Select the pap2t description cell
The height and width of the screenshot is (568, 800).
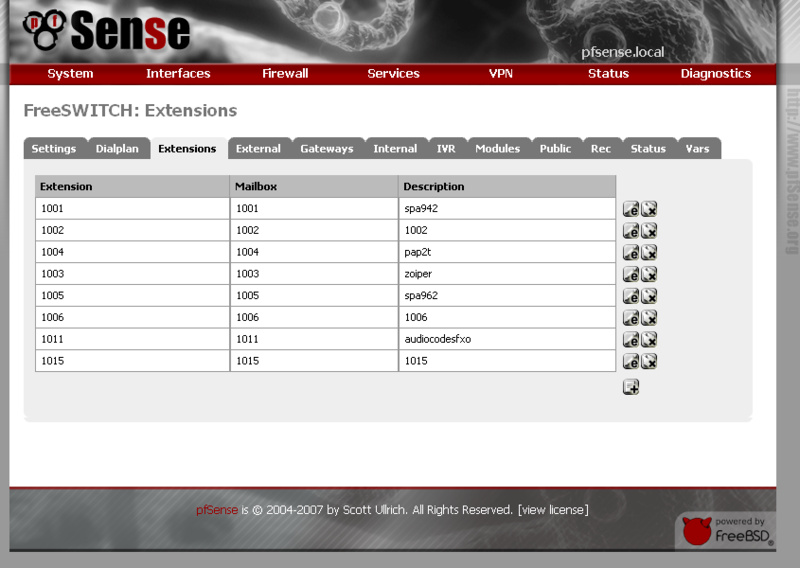click(x=507, y=252)
